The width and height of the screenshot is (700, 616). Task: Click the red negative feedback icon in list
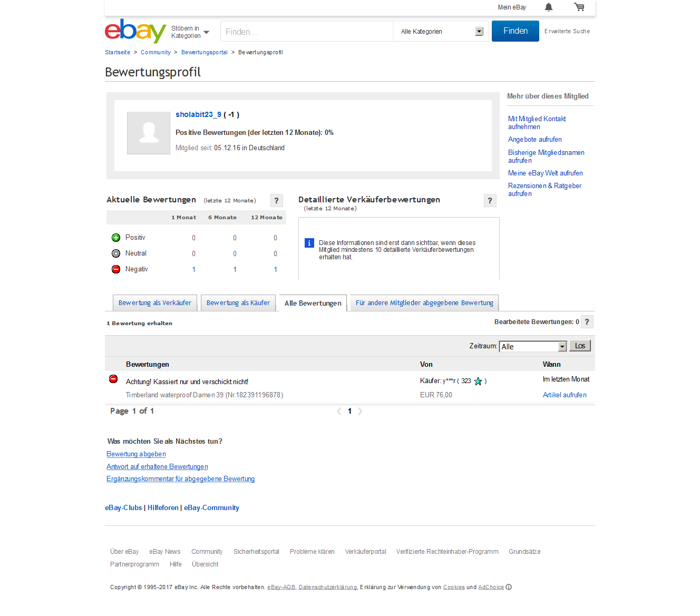[113, 379]
